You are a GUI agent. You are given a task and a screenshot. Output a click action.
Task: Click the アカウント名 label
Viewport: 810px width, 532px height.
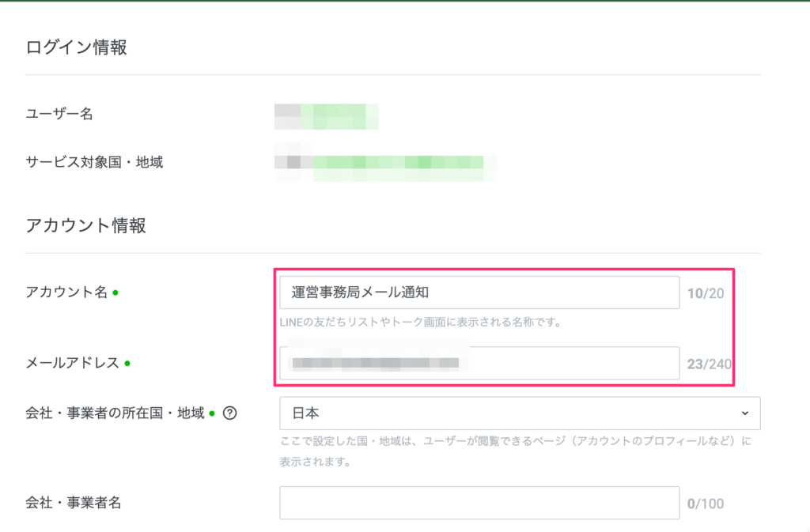[x=67, y=292]
